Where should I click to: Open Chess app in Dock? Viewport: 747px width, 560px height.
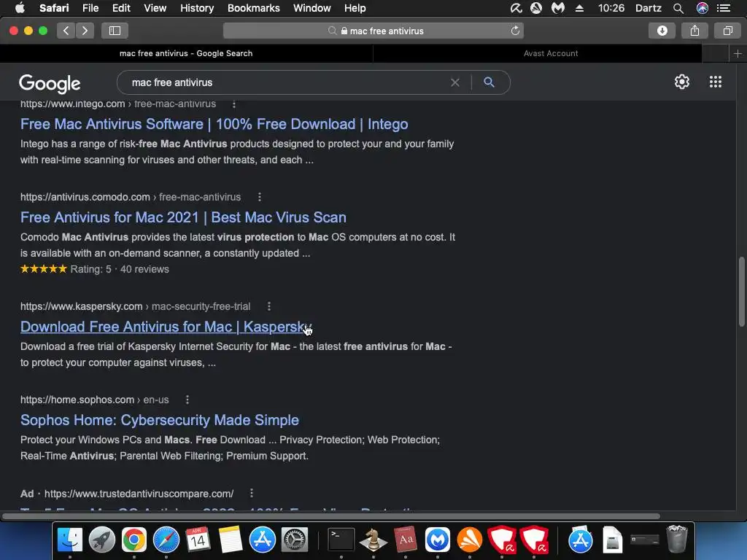click(x=373, y=540)
